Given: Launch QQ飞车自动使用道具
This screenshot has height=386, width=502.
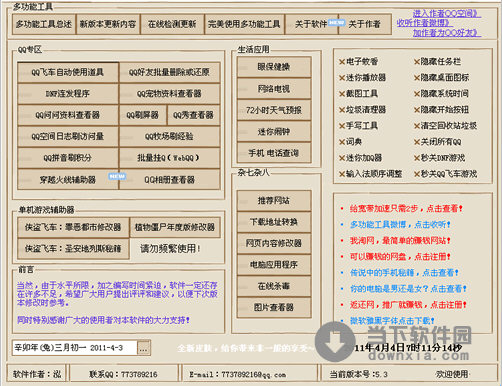Looking at the screenshot, I should [68, 72].
